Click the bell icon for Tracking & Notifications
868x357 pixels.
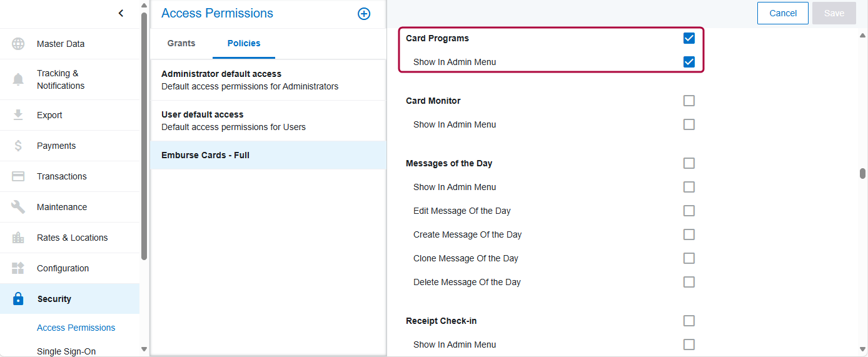[18, 79]
